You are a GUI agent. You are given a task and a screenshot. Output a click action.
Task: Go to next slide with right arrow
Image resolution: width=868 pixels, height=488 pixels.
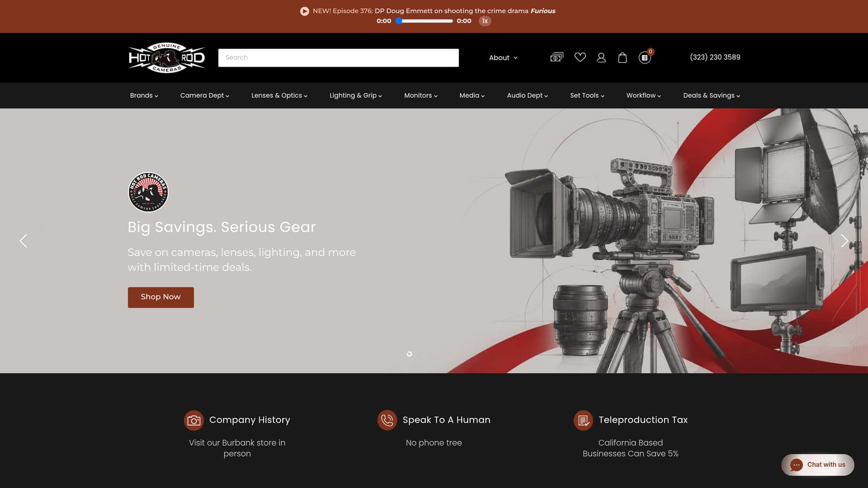(x=844, y=241)
